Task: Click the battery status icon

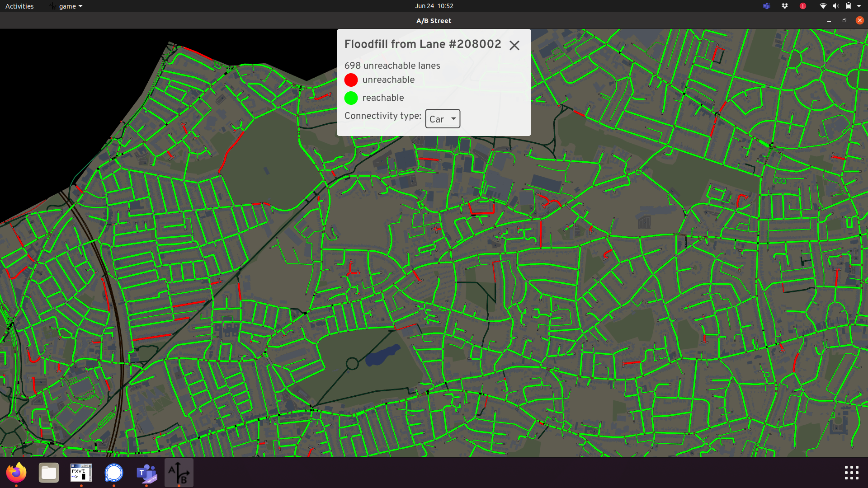Action: pos(849,6)
